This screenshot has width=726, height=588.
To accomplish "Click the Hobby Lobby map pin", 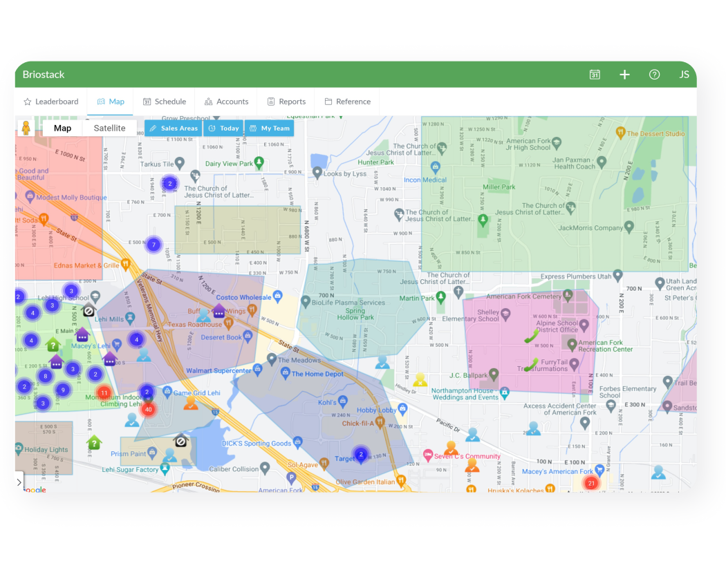I will (402, 408).
